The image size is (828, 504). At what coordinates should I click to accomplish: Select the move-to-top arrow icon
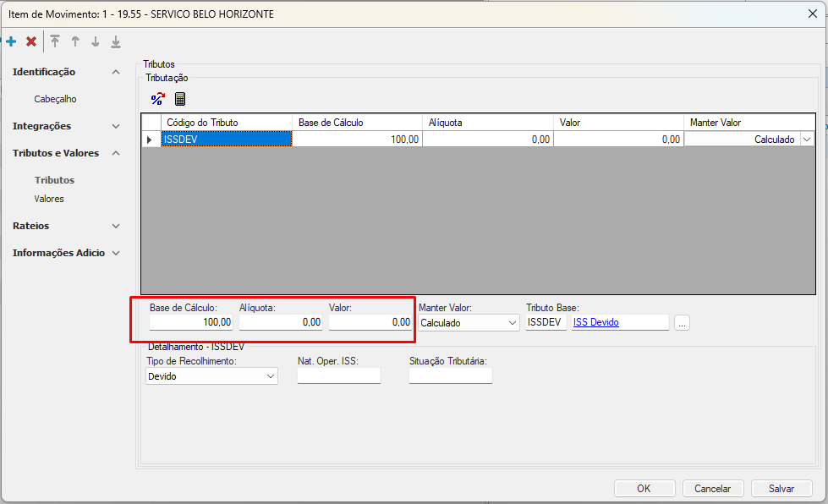point(54,41)
